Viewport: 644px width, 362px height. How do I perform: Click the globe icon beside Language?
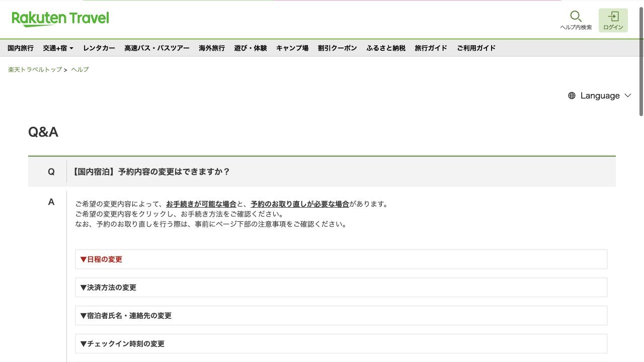click(572, 96)
